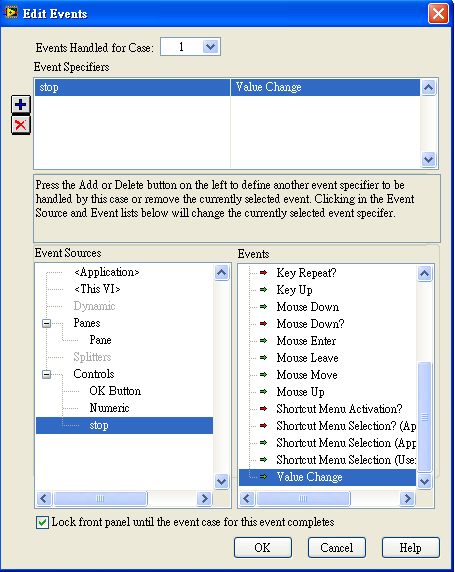
Task: Click Events list horizontal scroll left arrow
Action: [x=247, y=499]
